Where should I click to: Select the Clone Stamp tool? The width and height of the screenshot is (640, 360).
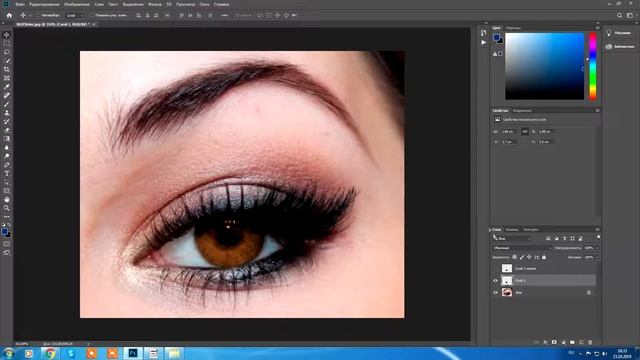pos(7,113)
